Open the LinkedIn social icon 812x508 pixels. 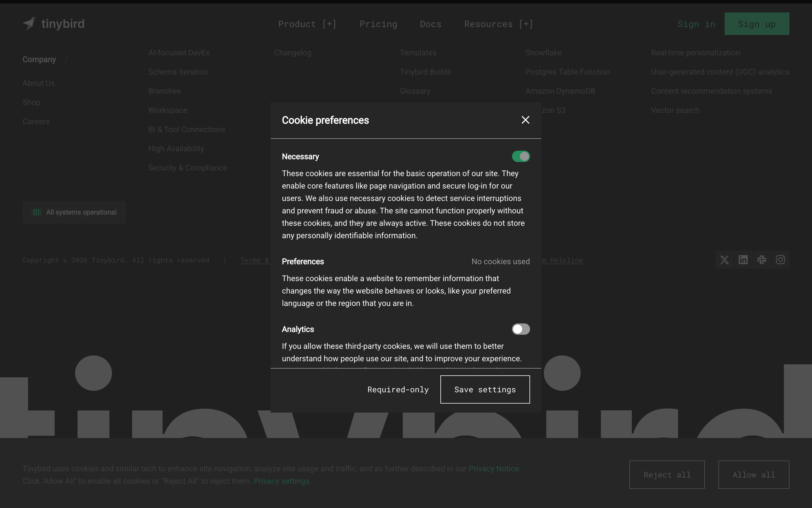[743, 260]
